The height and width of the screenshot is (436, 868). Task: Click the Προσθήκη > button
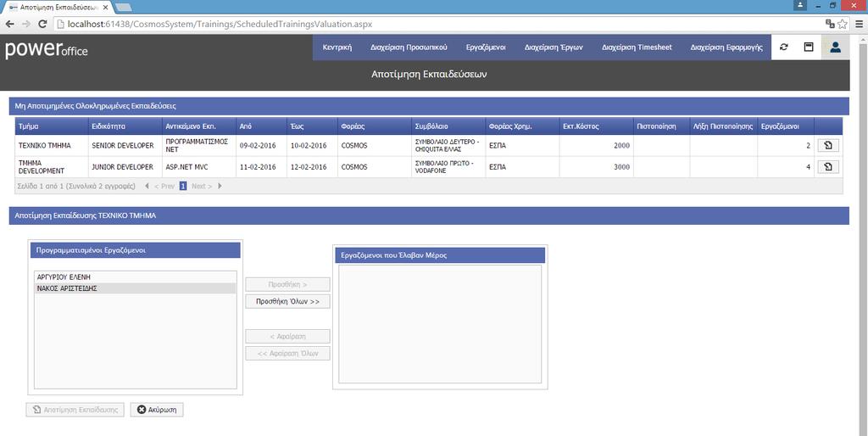point(288,284)
